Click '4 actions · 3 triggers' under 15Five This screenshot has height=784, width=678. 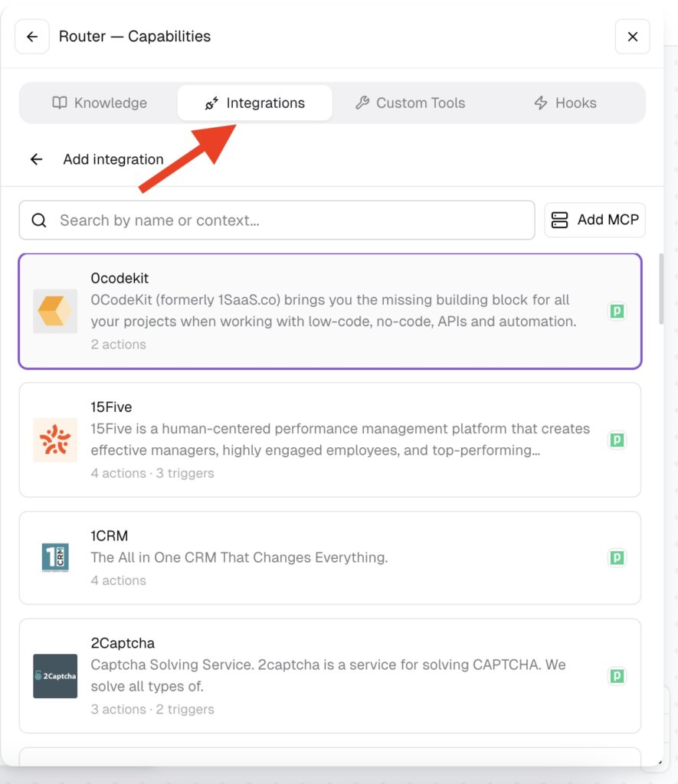(x=152, y=473)
